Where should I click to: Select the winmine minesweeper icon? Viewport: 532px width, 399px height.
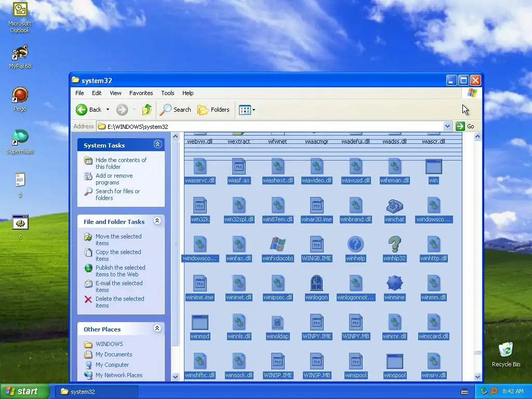pyautogui.click(x=395, y=283)
